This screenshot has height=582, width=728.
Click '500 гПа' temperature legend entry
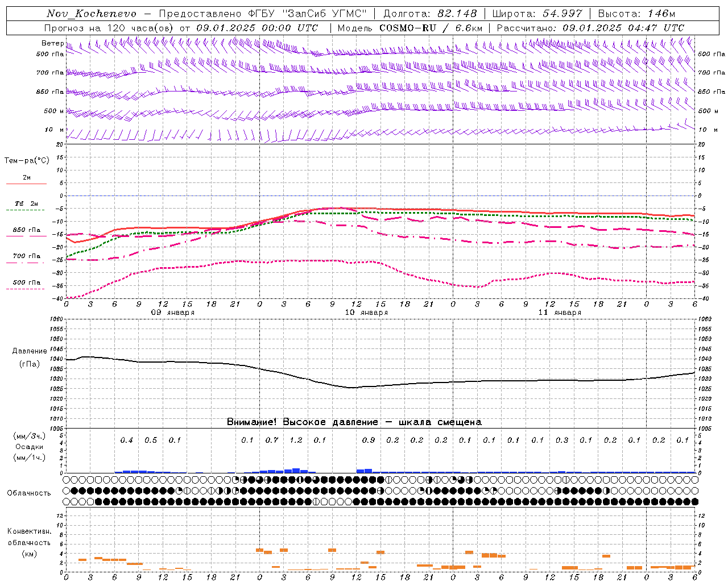point(26,282)
